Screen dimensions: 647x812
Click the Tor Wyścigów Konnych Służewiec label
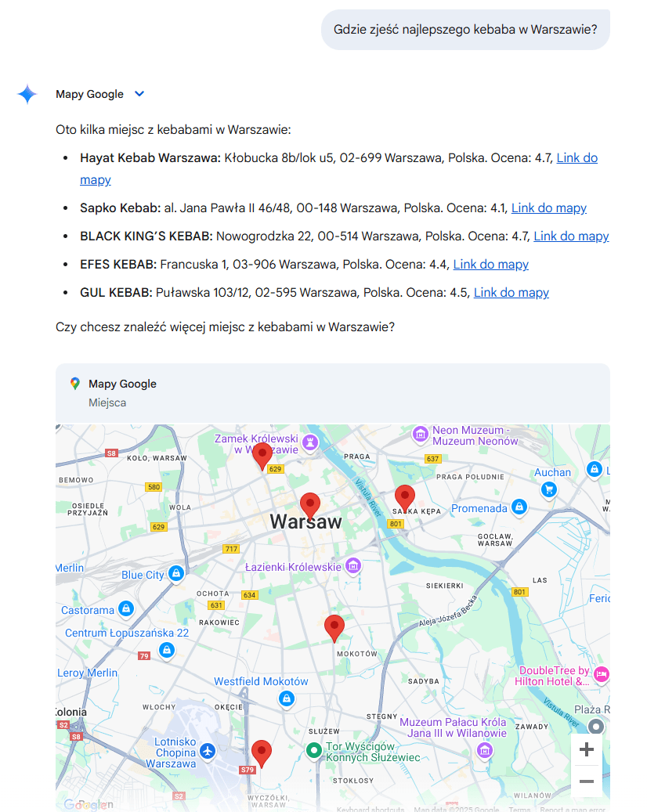click(x=373, y=752)
